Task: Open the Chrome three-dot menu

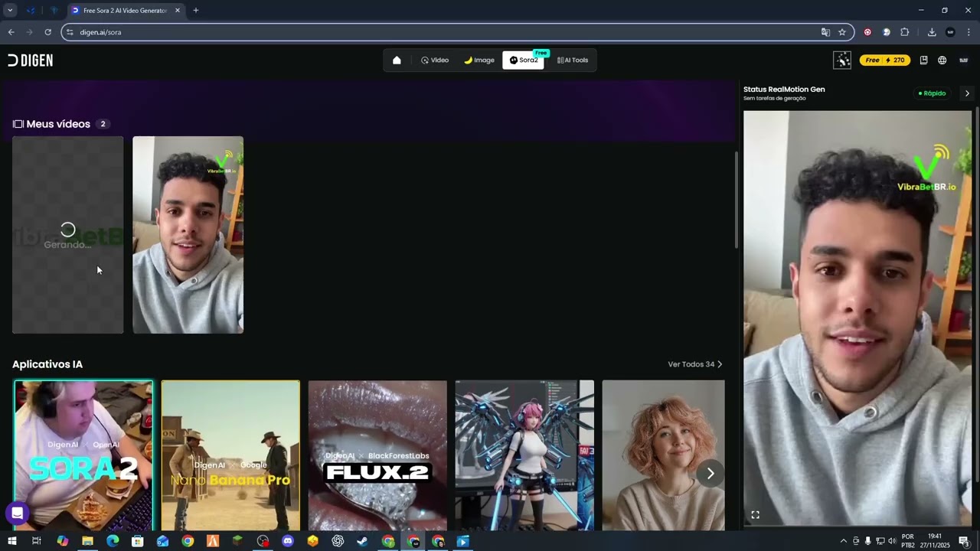Action: click(x=969, y=32)
